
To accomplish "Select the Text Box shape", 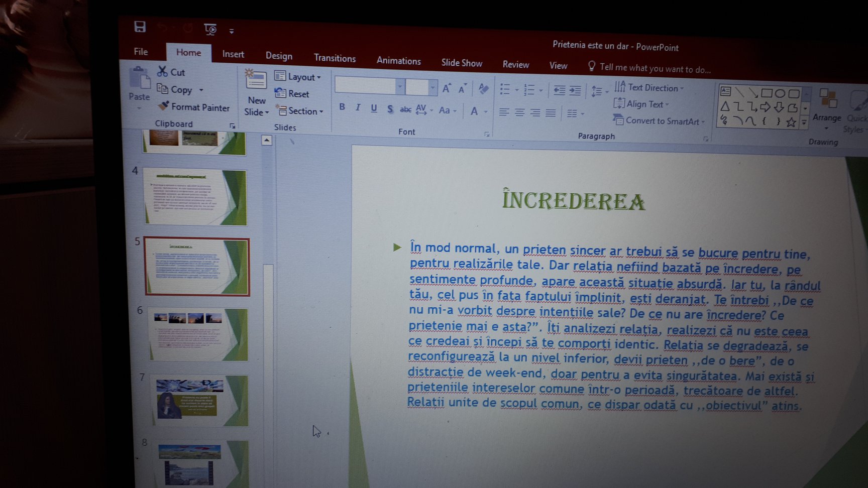I will click(x=725, y=91).
